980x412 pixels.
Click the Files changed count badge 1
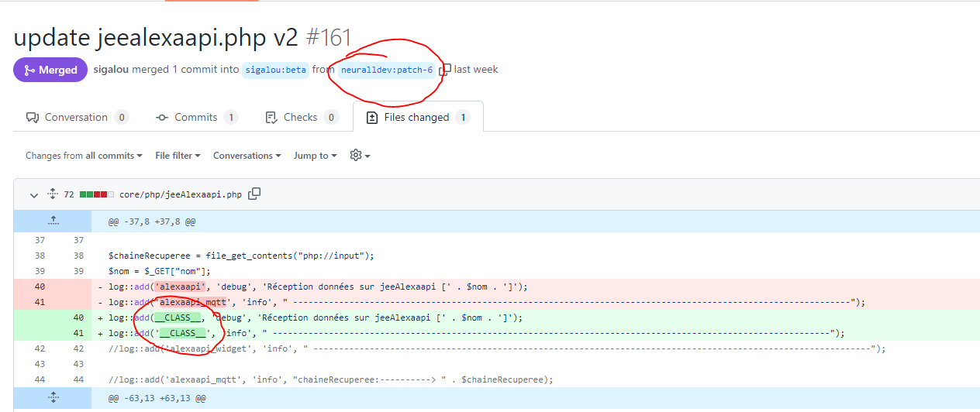(x=463, y=118)
